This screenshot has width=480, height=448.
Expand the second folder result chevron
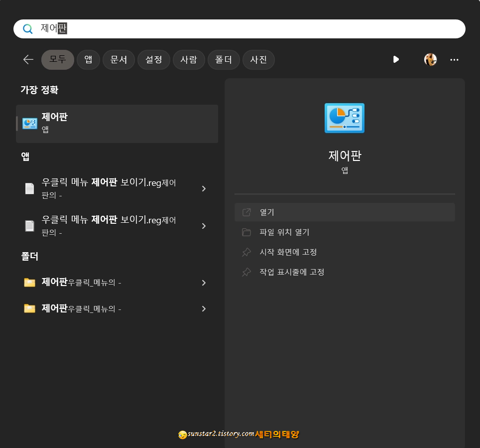(x=204, y=309)
